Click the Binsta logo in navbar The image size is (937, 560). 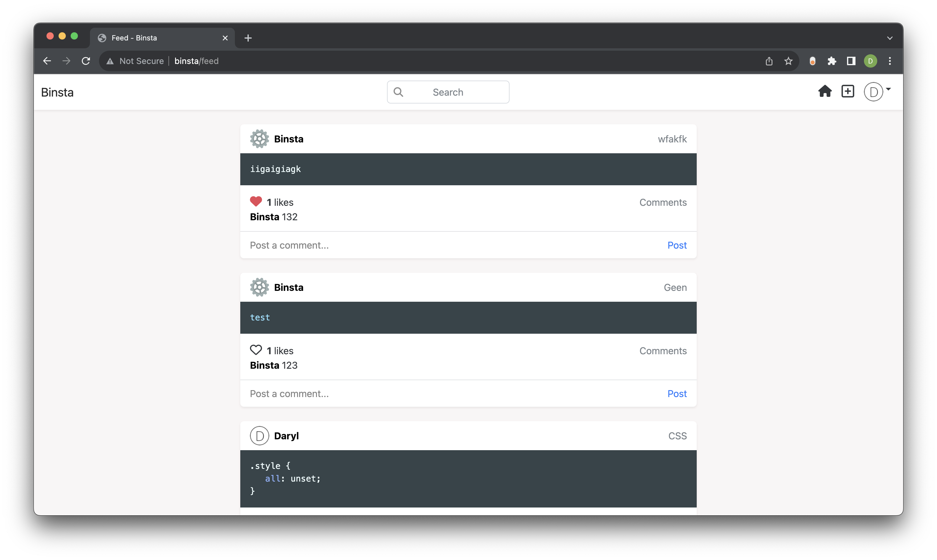pos(57,92)
